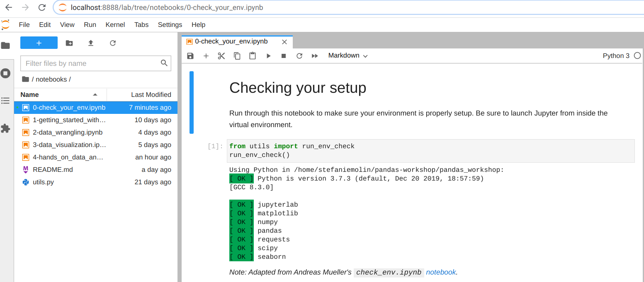Open the Kernel menu
The height and width of the screenshot is (282, 644).
tap(115, 25)
